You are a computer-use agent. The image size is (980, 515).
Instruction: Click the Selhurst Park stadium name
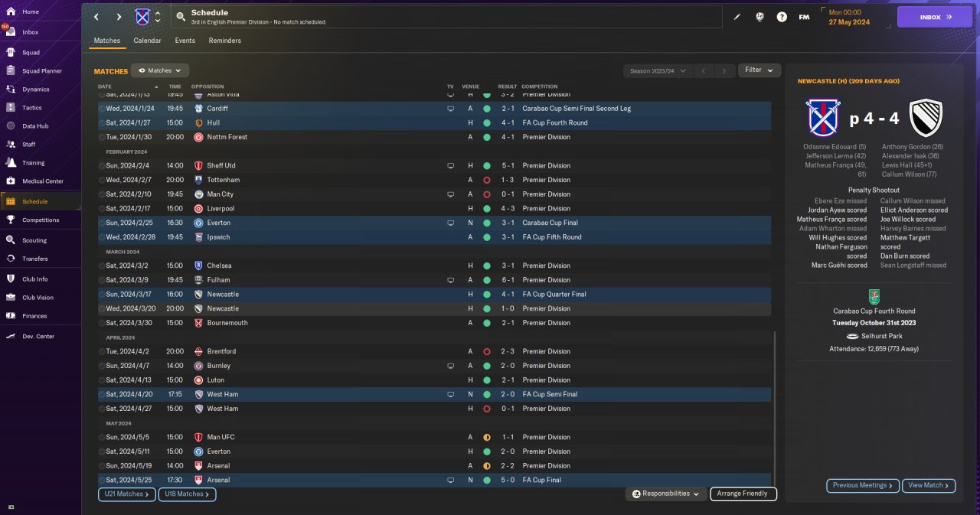[881, 336]
